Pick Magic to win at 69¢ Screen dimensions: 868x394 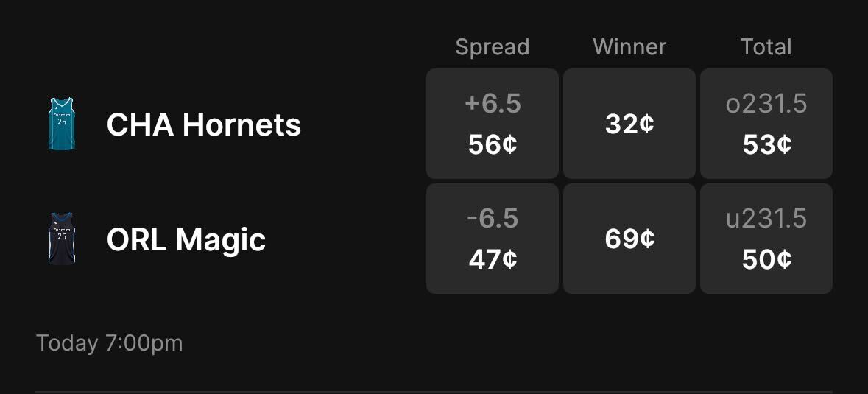tap(629, 239)
